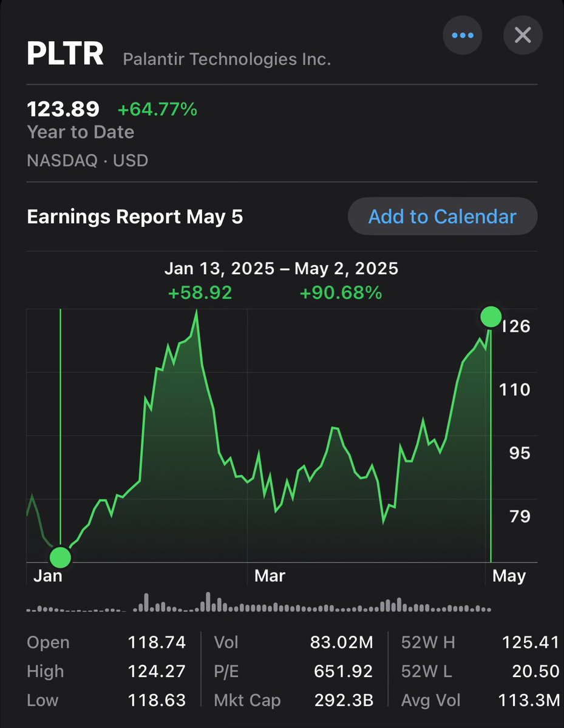
Task: Open the three-dot more options menu
Action: point(463,35)
